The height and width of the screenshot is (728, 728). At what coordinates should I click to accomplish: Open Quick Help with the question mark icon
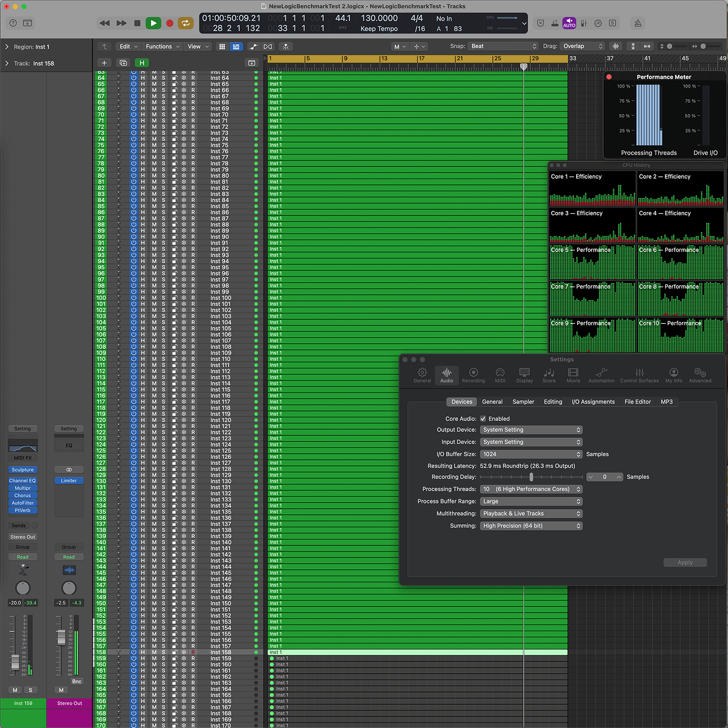click(x=13, y=23)
